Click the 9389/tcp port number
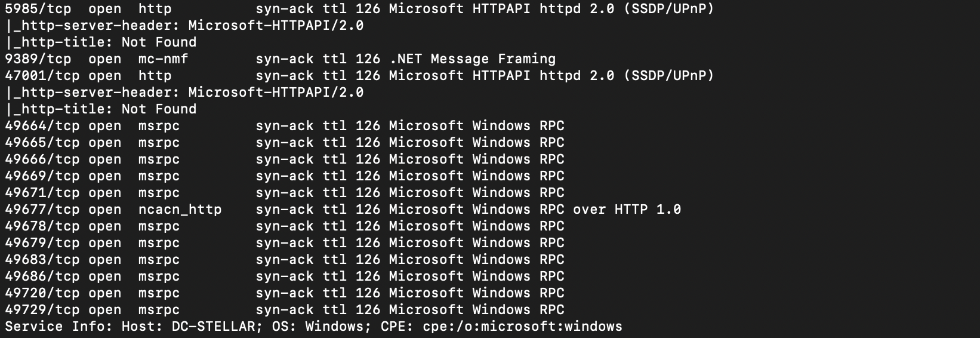This screenshot has width=980, height=338. coord(38,59)
